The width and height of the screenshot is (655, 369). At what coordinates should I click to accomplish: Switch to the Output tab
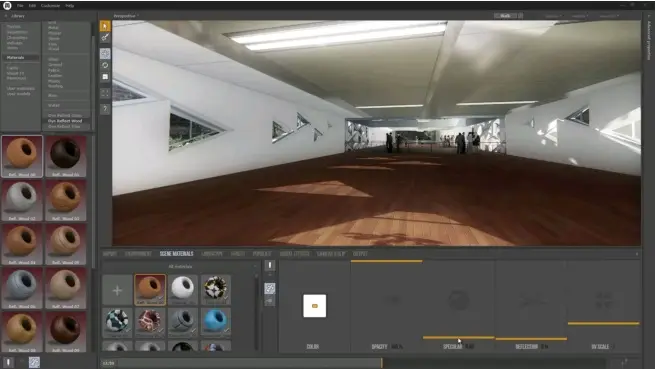(360, 254)
